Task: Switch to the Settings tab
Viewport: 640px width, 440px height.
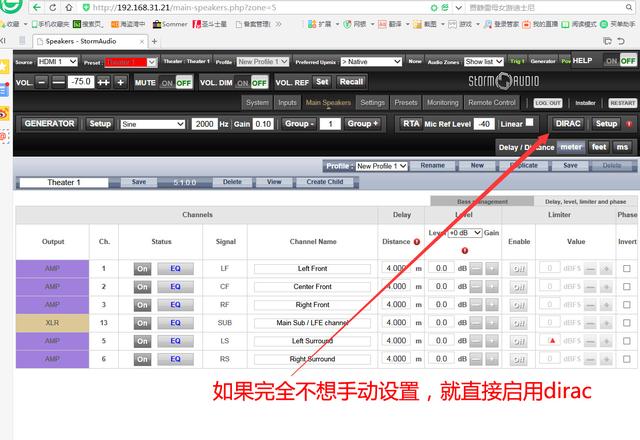Action: [x=372, y=103]
